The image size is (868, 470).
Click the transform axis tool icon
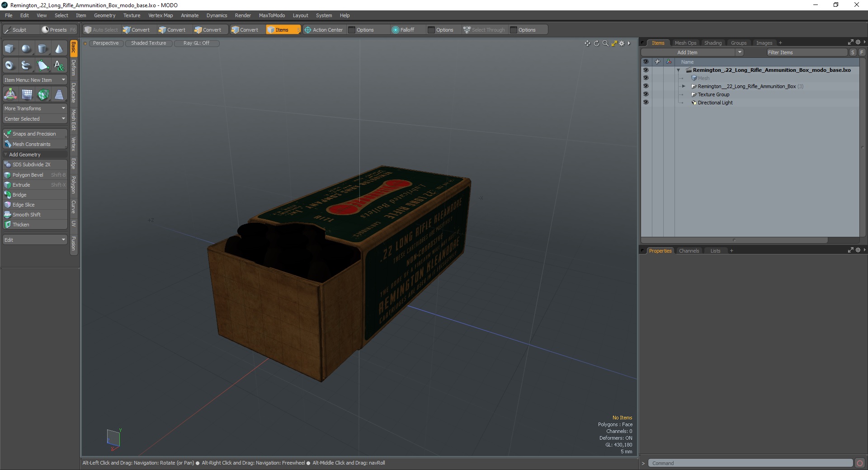(x=10, y=94)
